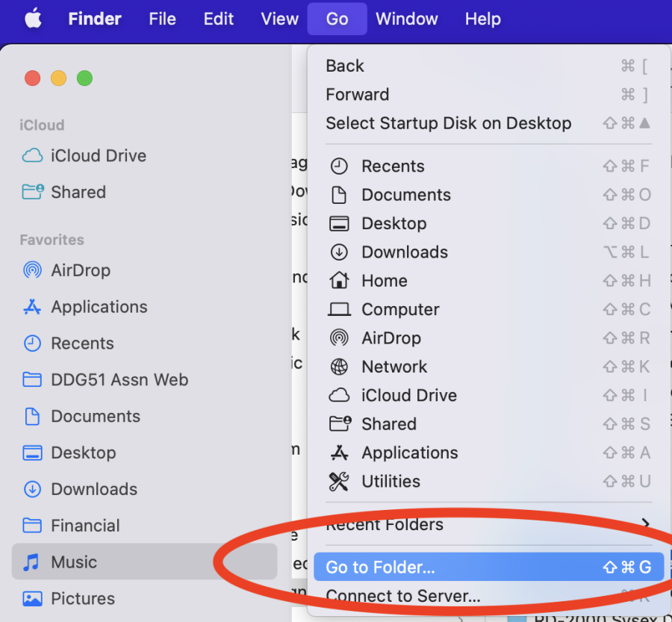Expand the Recent Folders submenu arrow

coord(645,523)
